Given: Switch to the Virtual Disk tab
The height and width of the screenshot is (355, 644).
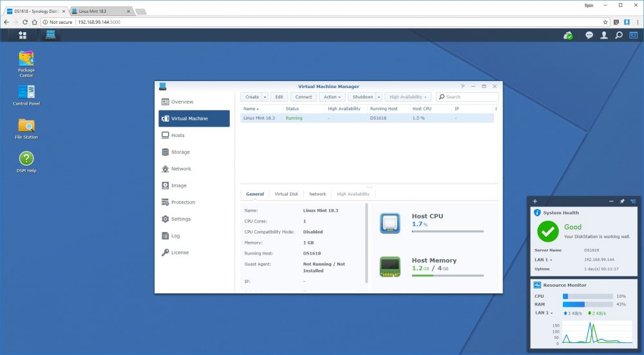Looking at the screenshot, I should (x=287, y=194).
